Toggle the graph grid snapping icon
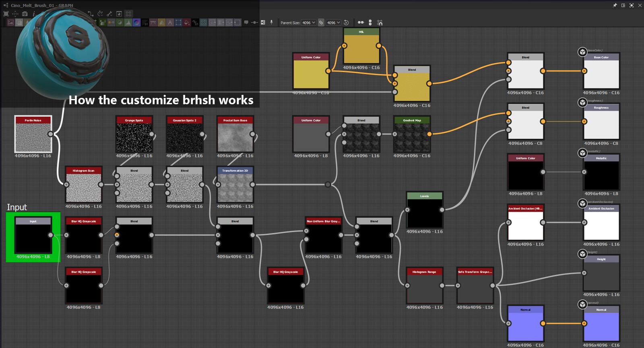Screen dimensions: 644x348 [128, 14]
